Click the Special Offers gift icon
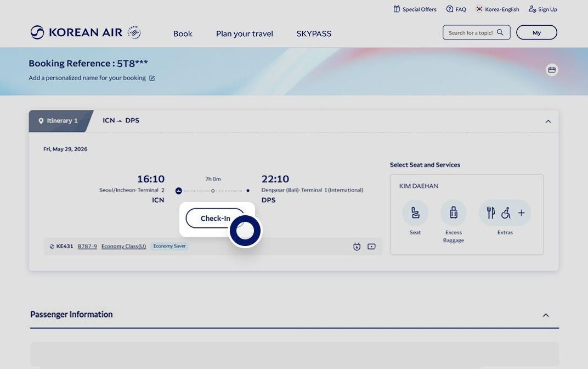This screenshot has width=588, height=369. (397, 9)
